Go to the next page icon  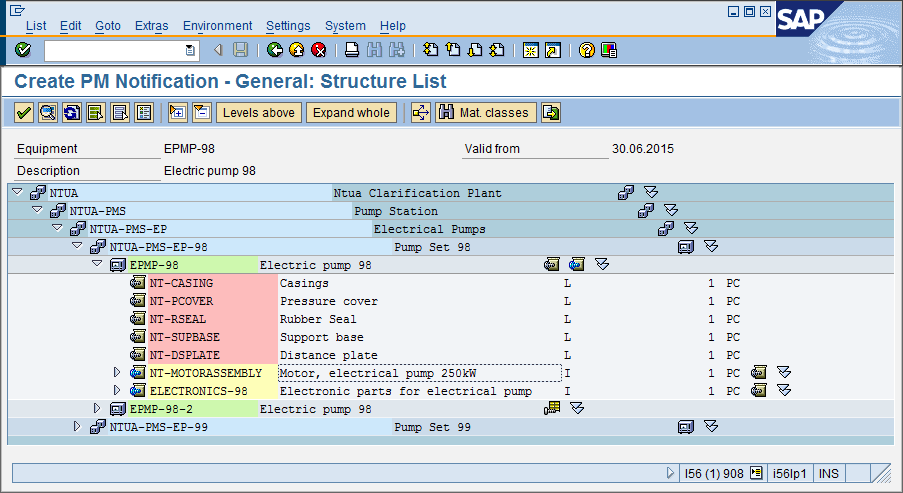[475, 50]
